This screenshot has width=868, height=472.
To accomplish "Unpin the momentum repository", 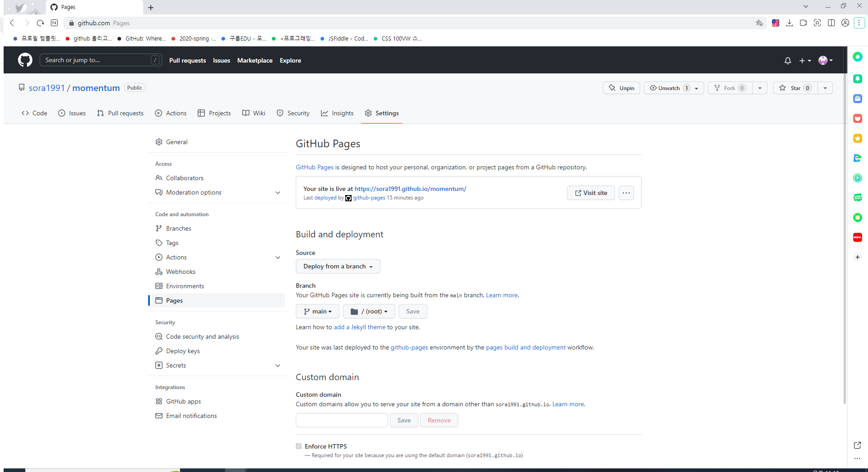I will click(x=621, y=88).
